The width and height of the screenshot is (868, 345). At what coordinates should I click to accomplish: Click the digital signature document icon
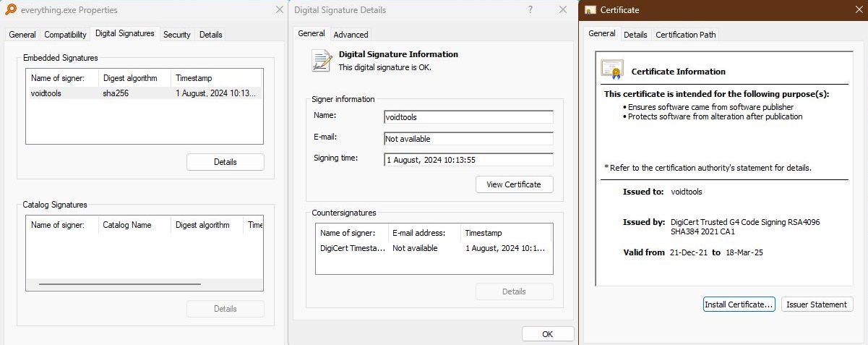pyautogui.click(x=321, y=60)
